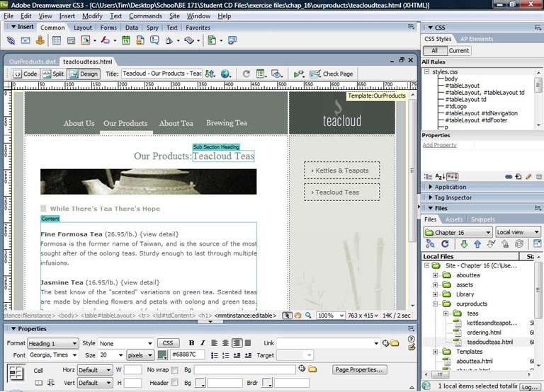Switch to Code view
This screenshot has height=392, width=544.
coord(25,74)
